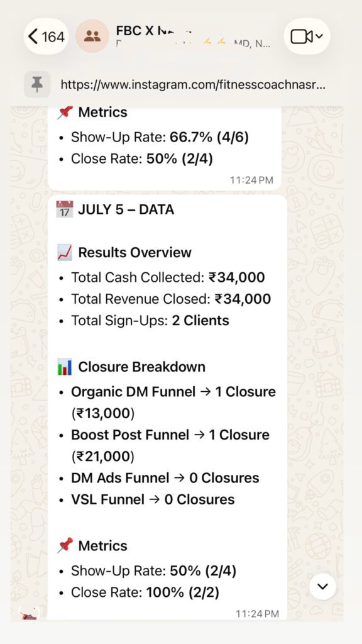The width and height of the screenshot is (362, 644).
Task: Tap the pushpin emoji by the lower Metrics
Action: click(65, 545)
